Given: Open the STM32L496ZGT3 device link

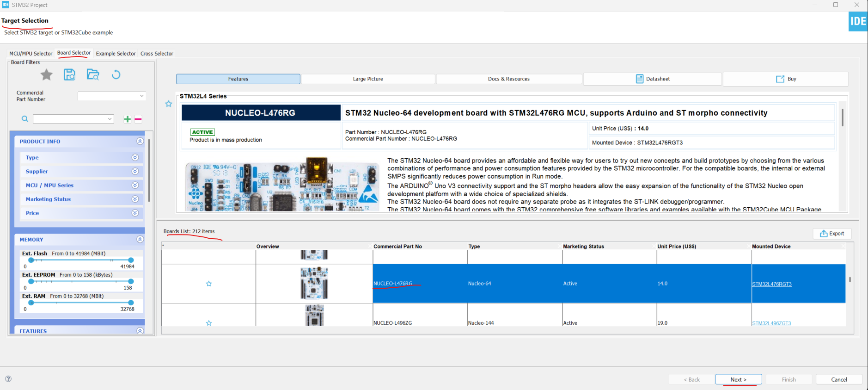Looking at the screenshot, I should pyautogui.click(x=771, y=323).
